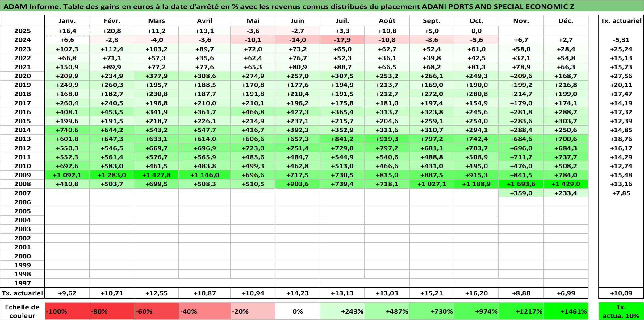
Task: Click the cell showing +919,3
Action: point(387,139)
